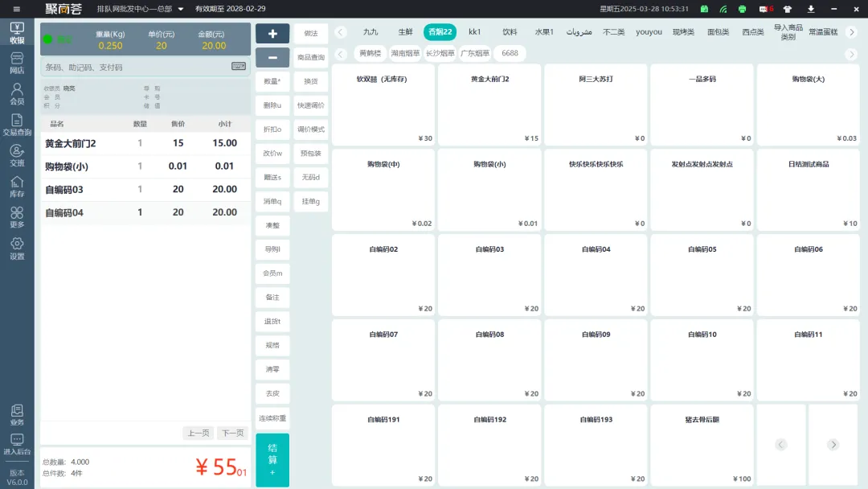Open the 会员 (member) sidebar icon
This screenshot has width=868, height=489.
[x=17, y=94]
